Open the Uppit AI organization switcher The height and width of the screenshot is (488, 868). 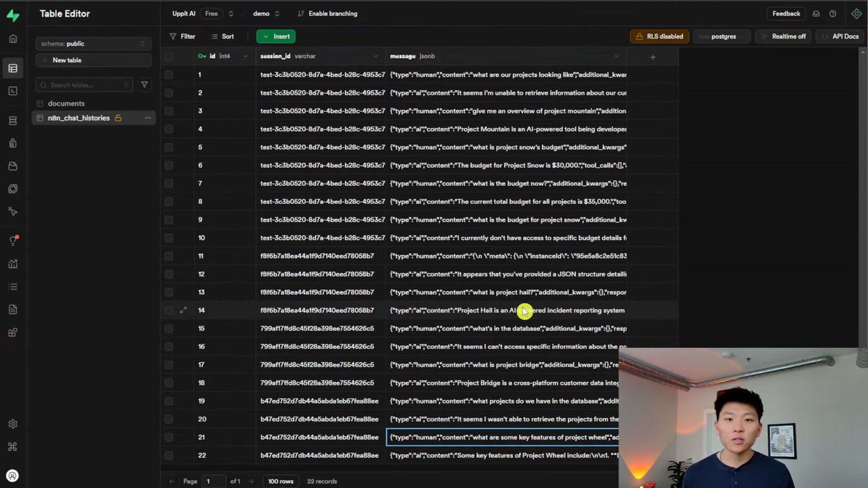click(231, 14)
